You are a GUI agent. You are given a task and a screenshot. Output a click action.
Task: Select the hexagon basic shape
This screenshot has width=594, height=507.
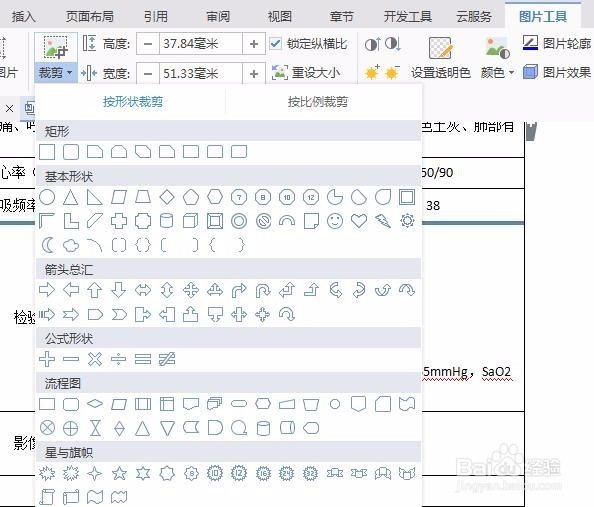tap(215, 197)
